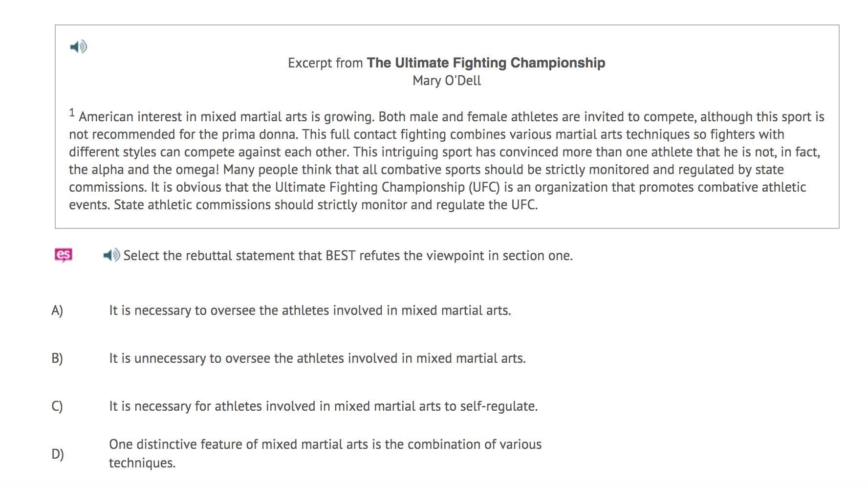The image size is (868, 487).
Task: Pick the 'One distinctive feature' answer statement
Action: click(x=325, y=444)
